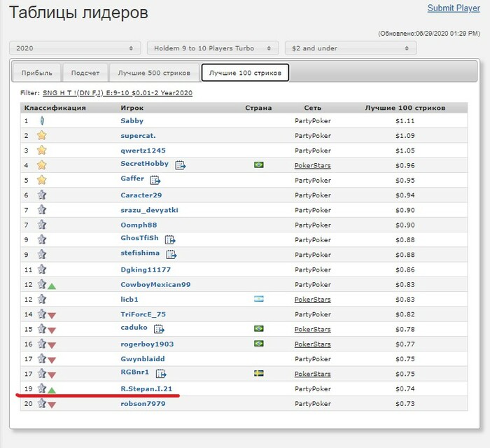This screenshot has width=490, height=448.
Task: Open player qwertz1245 profile
Action: (x=143, y=150)
